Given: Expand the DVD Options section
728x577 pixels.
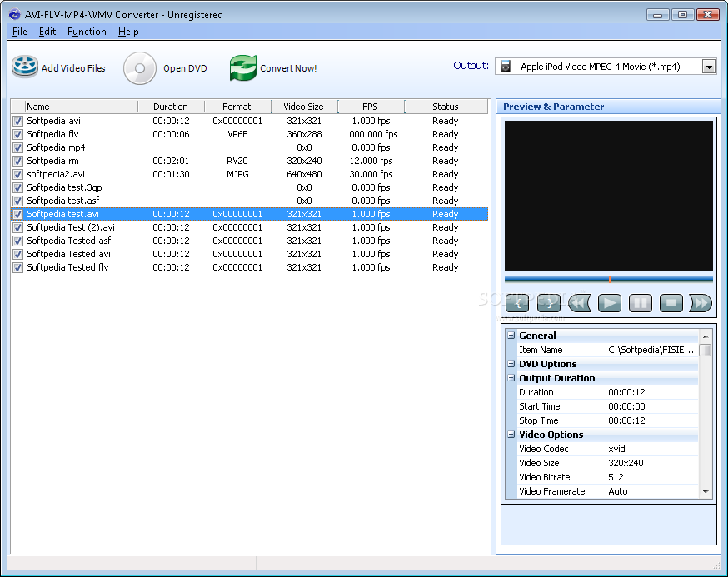Looking at the screenshot, I should (x=511, y=364).
